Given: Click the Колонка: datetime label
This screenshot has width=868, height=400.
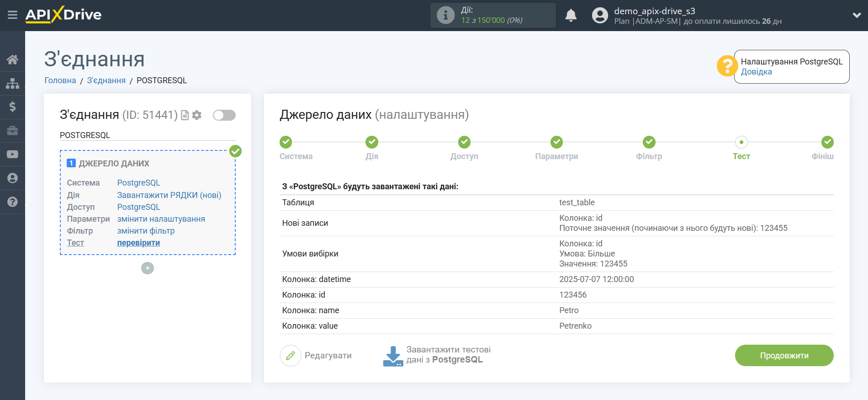Looking at the screenshot, I should 317,279.
